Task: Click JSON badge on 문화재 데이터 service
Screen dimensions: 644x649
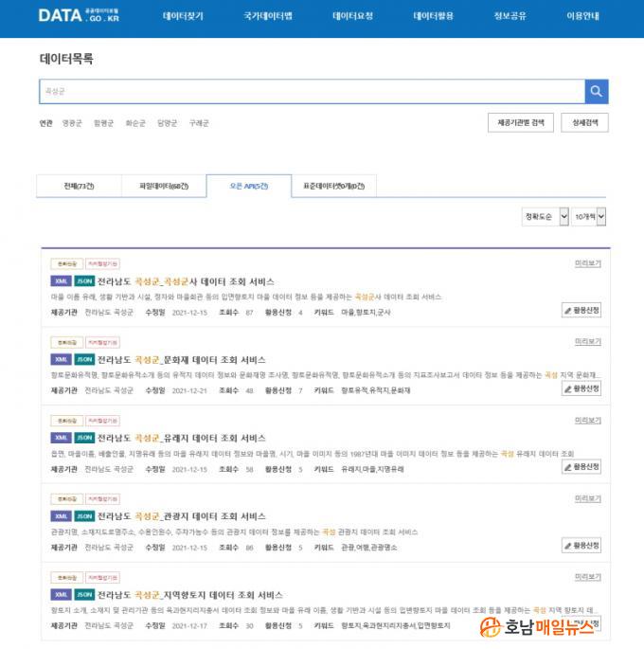Action: (85, 360)
